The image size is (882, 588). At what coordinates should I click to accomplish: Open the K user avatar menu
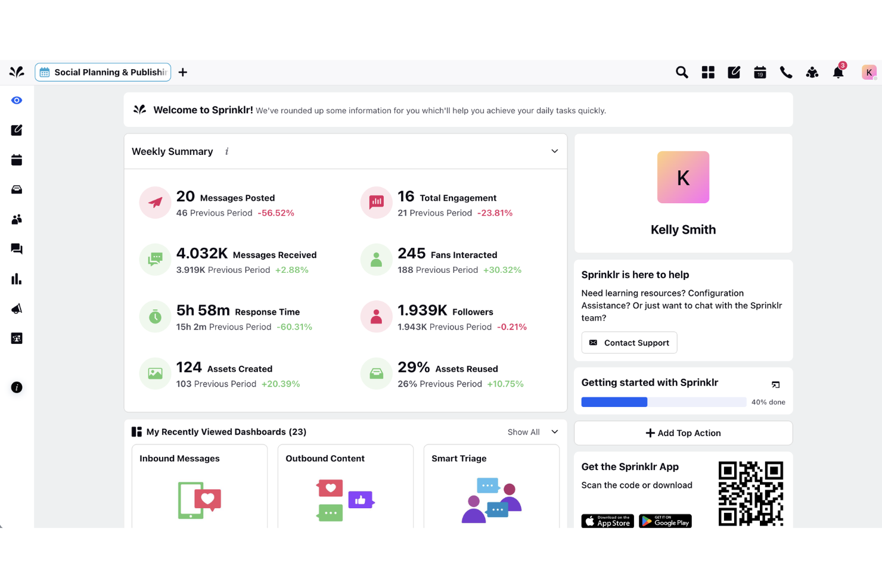pos(869,72)
